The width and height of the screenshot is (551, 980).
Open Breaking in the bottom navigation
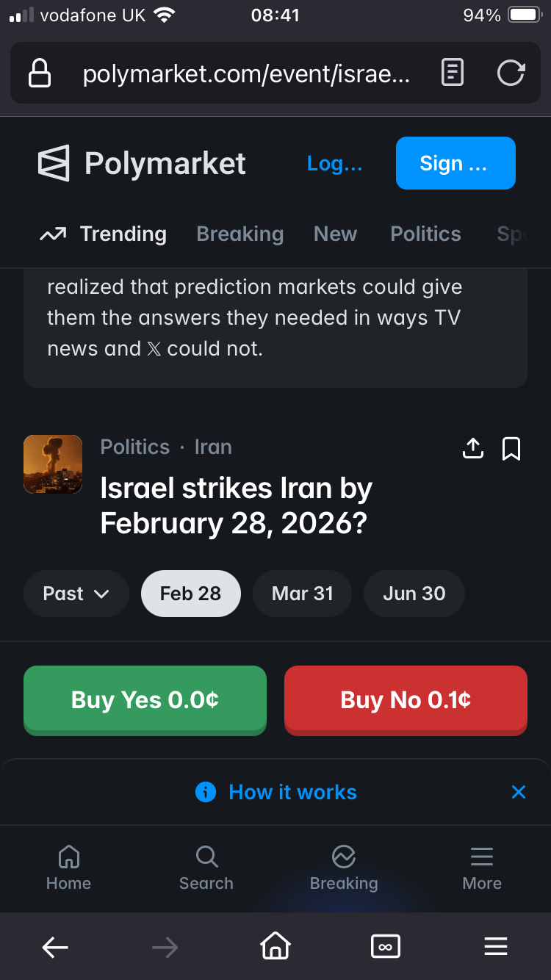344,868
